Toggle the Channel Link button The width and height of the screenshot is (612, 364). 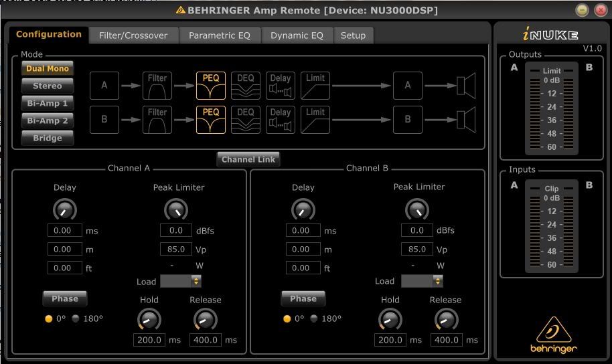pyautogui.click(x=248, y=159)
